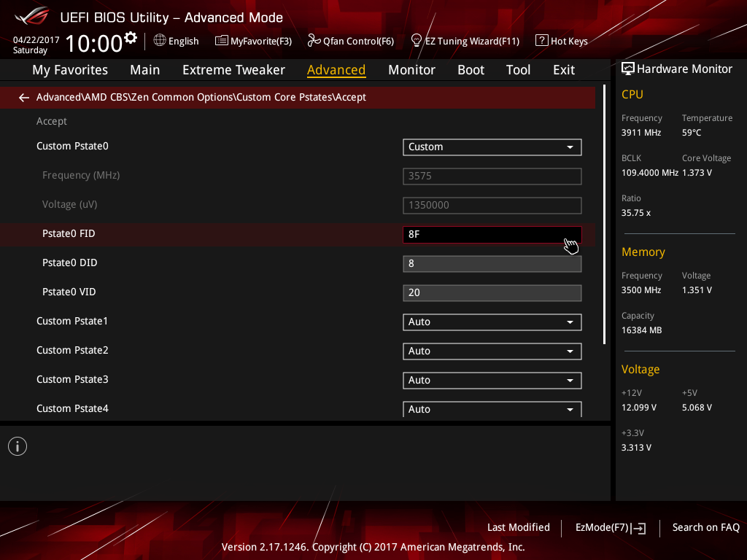747x560 pixels.
Task: Open the Search on FAQ link
Action: [x=705, y=527]
